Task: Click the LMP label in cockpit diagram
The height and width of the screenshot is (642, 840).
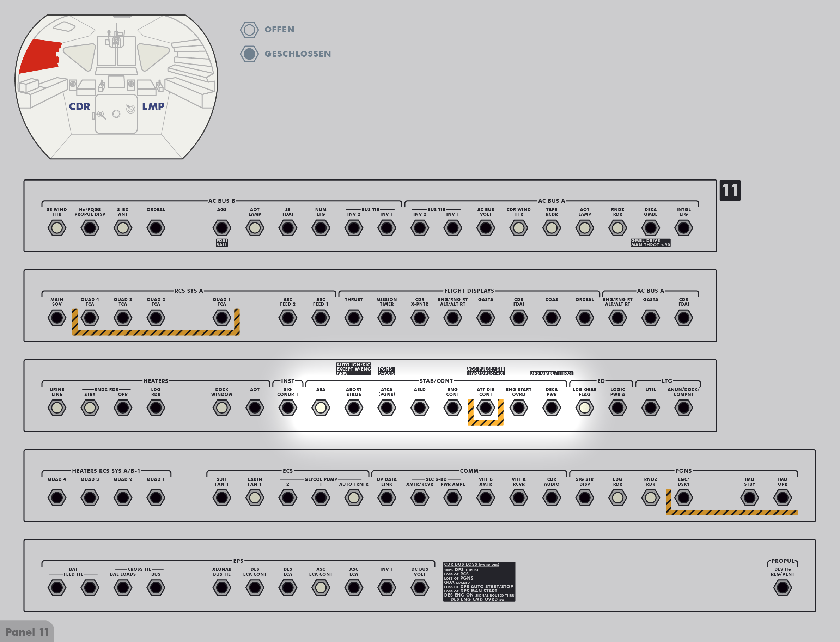Action: pos(153,106)
